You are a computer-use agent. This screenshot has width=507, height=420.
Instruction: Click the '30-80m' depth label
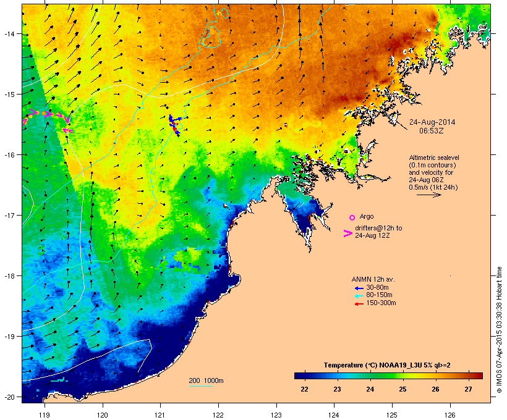click(x=377, y=288)
